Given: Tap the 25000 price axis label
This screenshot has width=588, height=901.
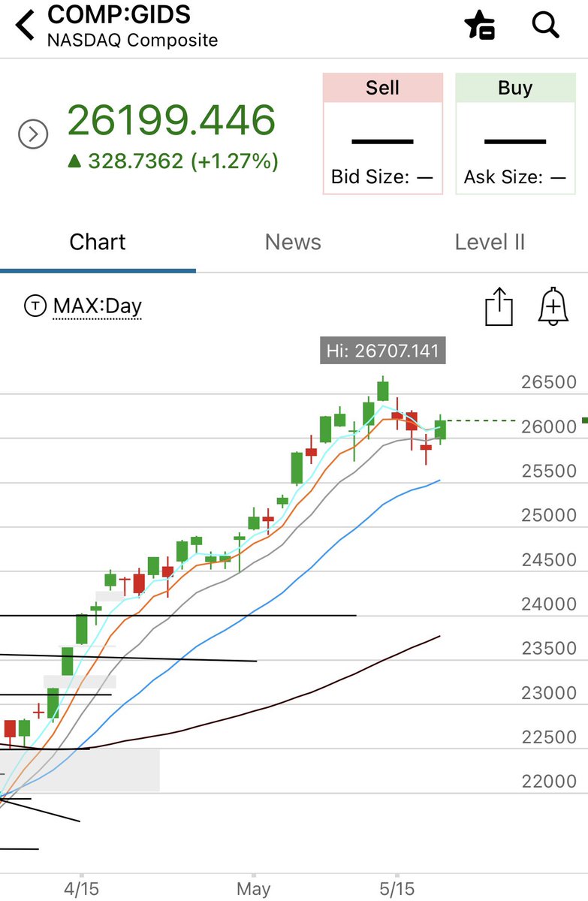Looking at the screenshot, I should (x=549, y=515).
